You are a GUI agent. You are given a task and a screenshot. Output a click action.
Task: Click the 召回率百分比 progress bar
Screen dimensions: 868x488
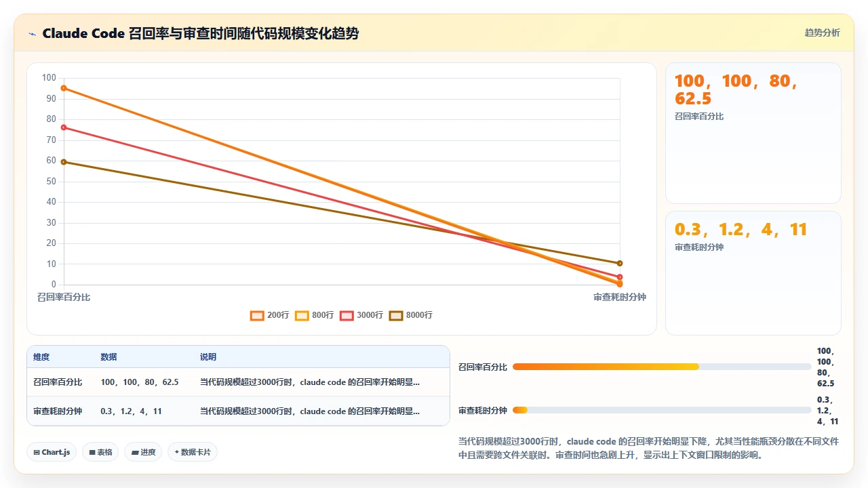[662, 367]
